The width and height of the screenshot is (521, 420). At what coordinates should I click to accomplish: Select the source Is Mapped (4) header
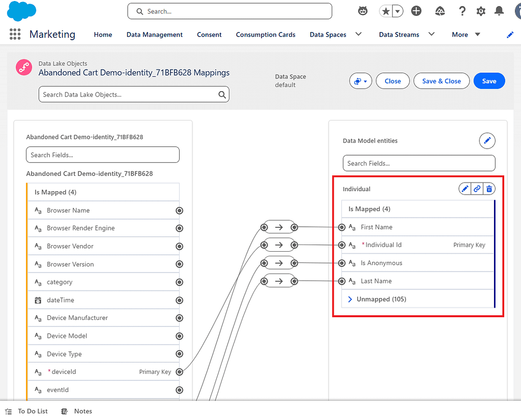(x=103, y=192)
